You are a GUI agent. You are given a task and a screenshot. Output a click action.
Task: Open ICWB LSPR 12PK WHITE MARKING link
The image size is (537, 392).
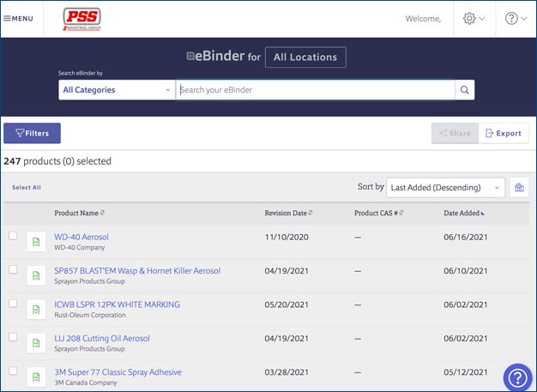118,305
